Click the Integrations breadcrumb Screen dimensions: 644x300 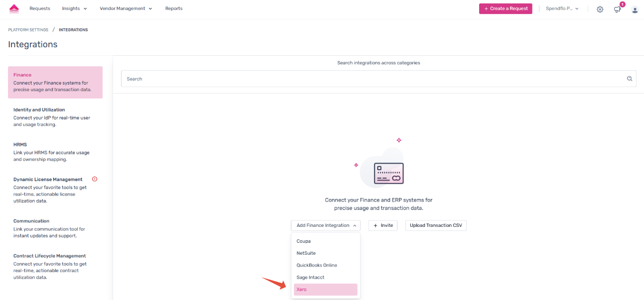tap(73, 30)
